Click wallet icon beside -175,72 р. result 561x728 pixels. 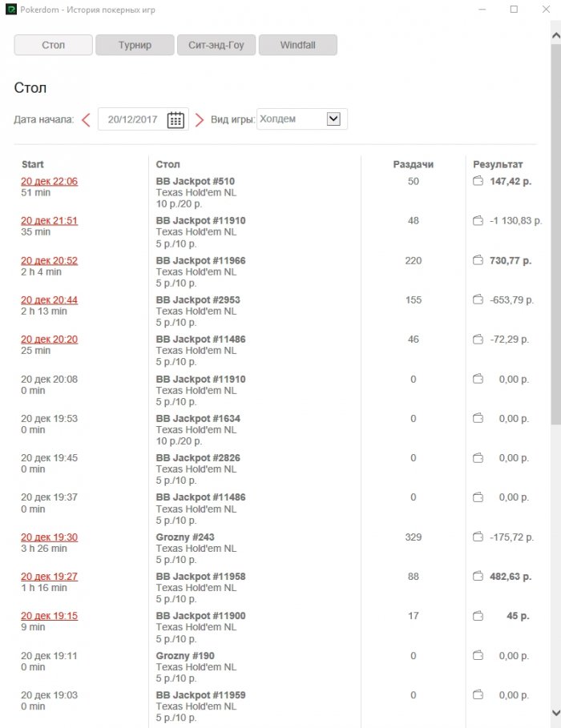(478, 537)
